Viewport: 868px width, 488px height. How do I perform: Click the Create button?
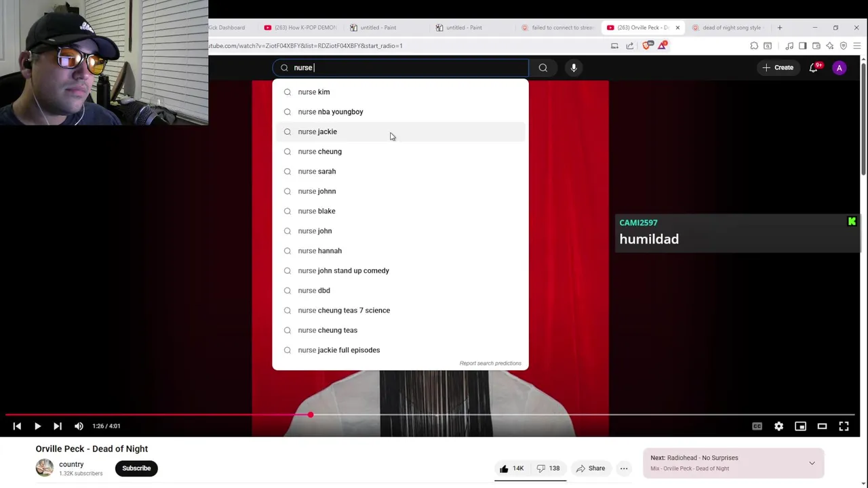tap(777, 68)
